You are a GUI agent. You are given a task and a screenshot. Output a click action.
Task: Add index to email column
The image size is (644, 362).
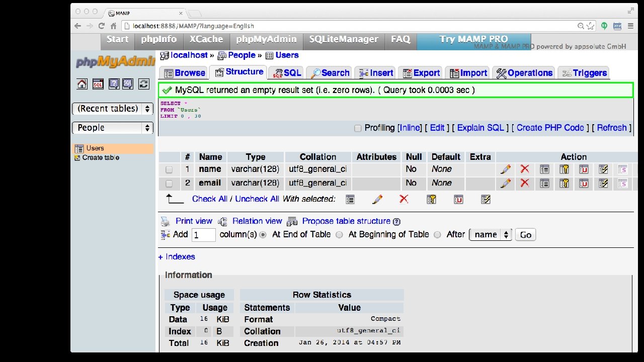point(603,184)
